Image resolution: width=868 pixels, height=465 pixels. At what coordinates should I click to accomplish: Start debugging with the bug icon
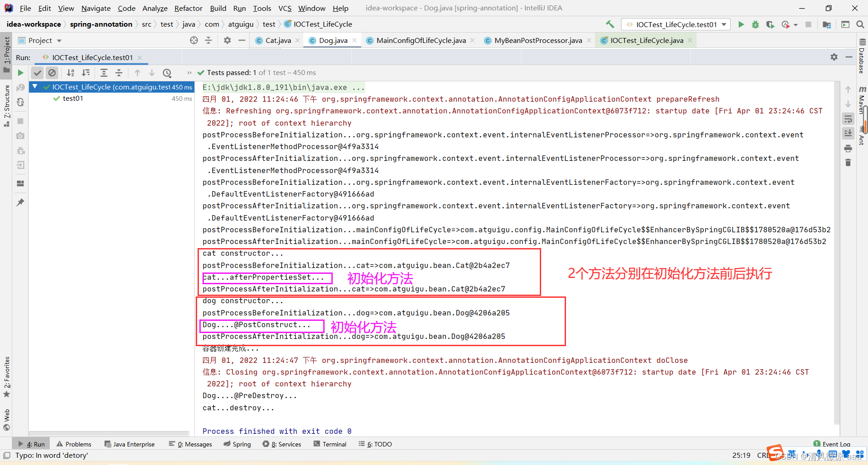click(755, 24)
